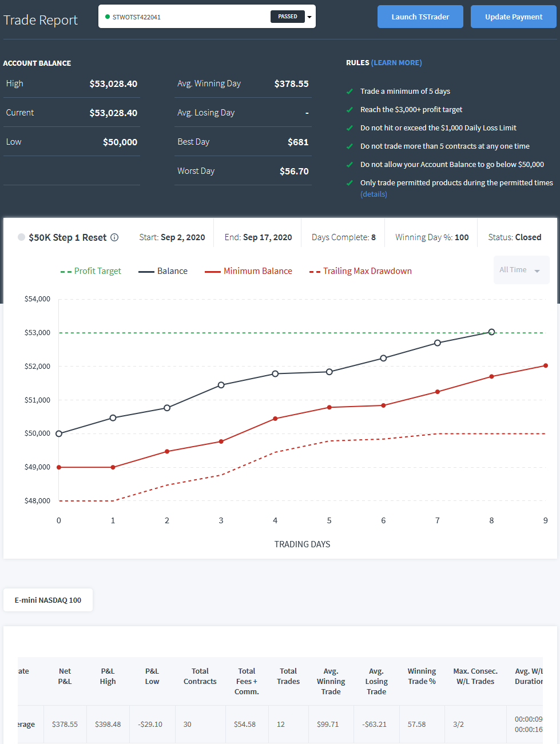Click the checkmark beside Reach the $3,000+ profit target

coord(349,110)
